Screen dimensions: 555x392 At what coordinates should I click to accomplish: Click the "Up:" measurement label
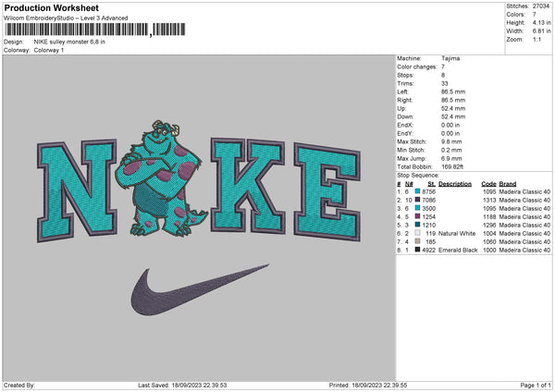(401, 108)
